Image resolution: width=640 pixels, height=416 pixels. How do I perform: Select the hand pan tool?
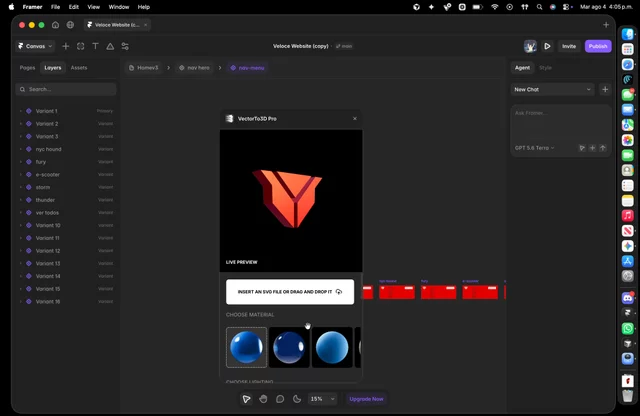263,399
